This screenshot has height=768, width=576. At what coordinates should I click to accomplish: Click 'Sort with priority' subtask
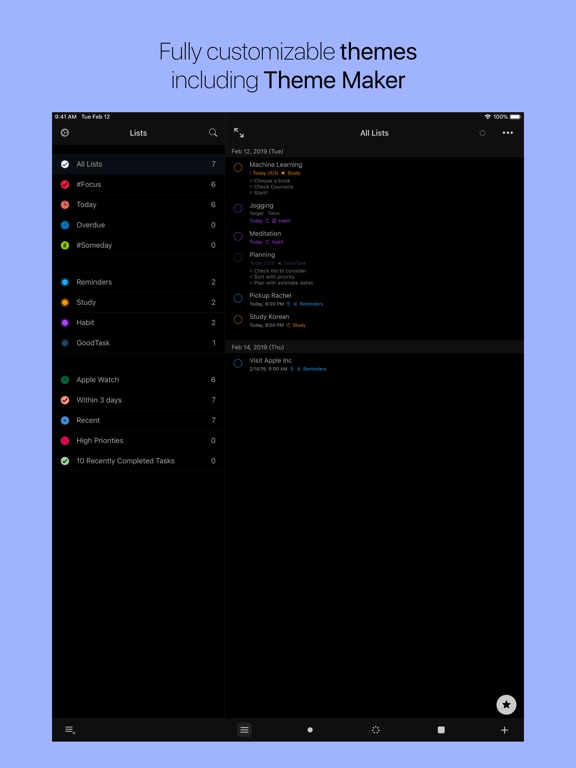pyautogui.click(x=274, y=277)
